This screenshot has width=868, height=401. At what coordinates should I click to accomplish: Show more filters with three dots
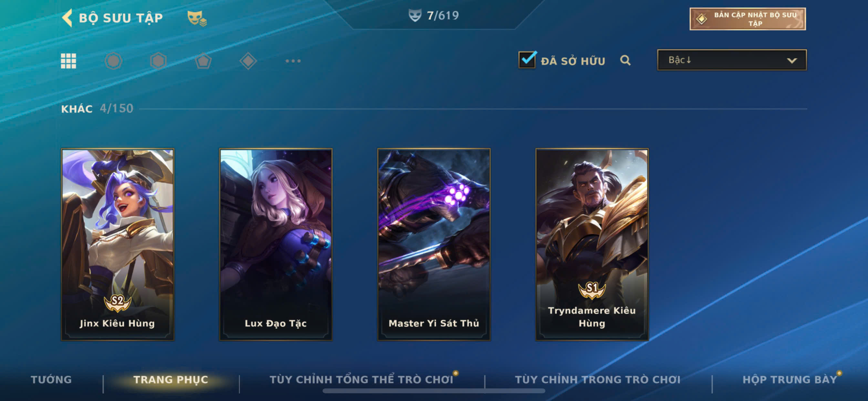tap(293, 61)
